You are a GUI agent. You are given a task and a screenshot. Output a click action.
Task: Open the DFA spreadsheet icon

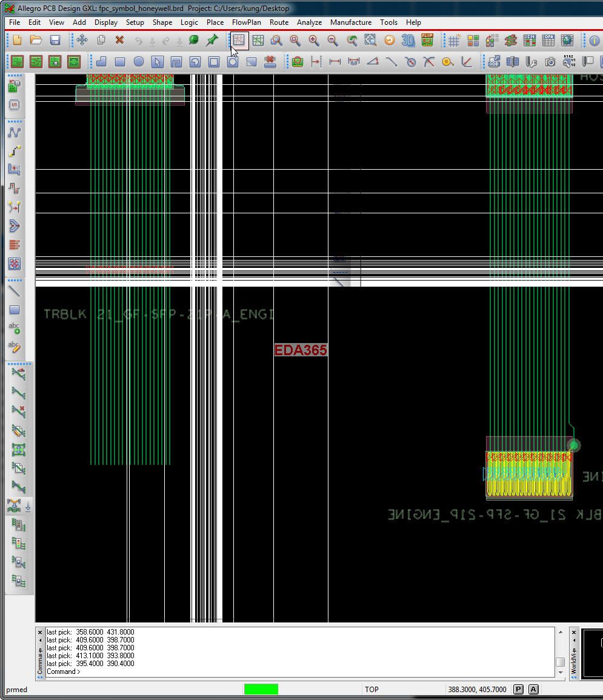(548, 41)
